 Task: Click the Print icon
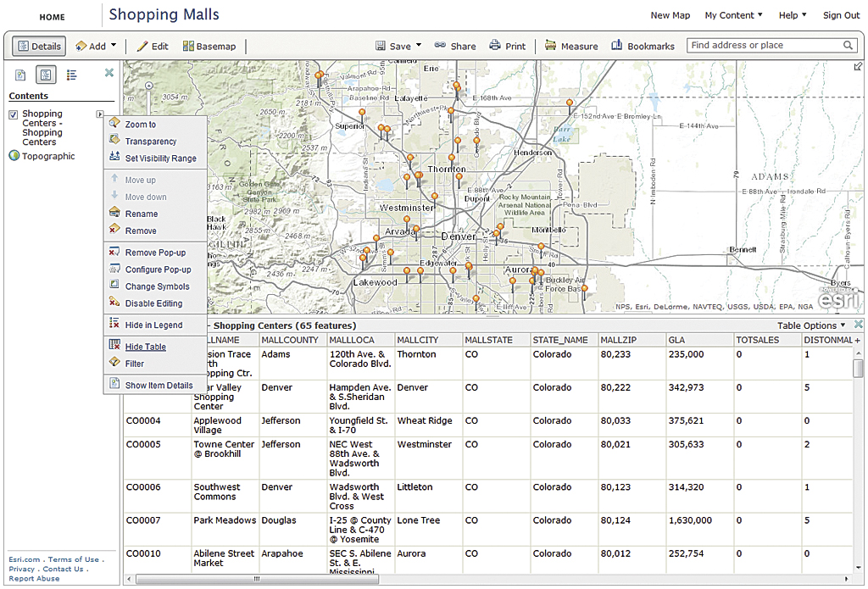coord(495,46)
